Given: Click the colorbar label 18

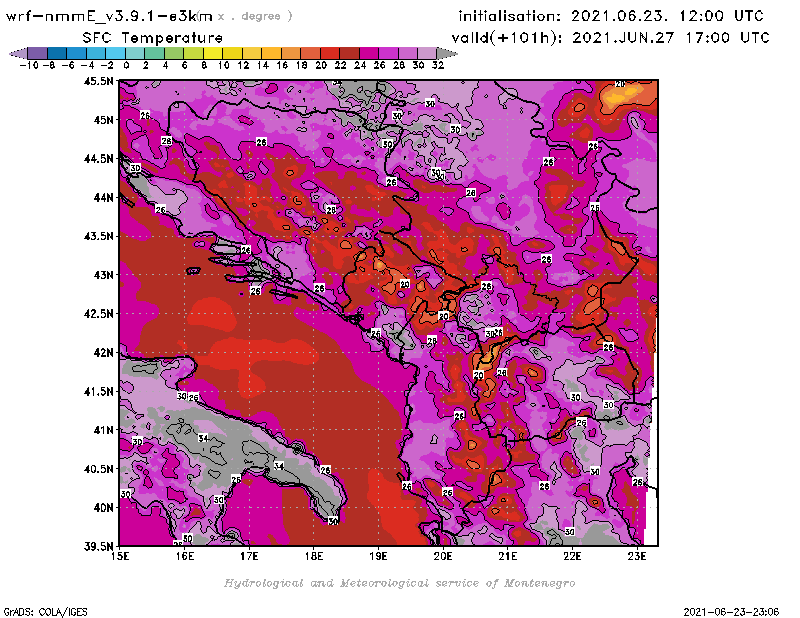Looking at the screenshot, I should (x=302, y=66).
